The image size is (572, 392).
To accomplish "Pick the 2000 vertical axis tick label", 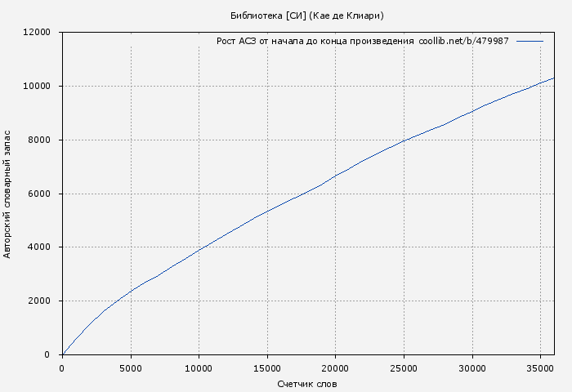I will pos(39,301).
